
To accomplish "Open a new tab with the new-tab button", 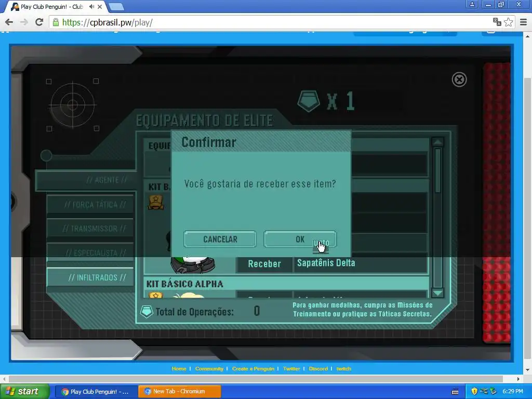I will click(x=116, y=7).
